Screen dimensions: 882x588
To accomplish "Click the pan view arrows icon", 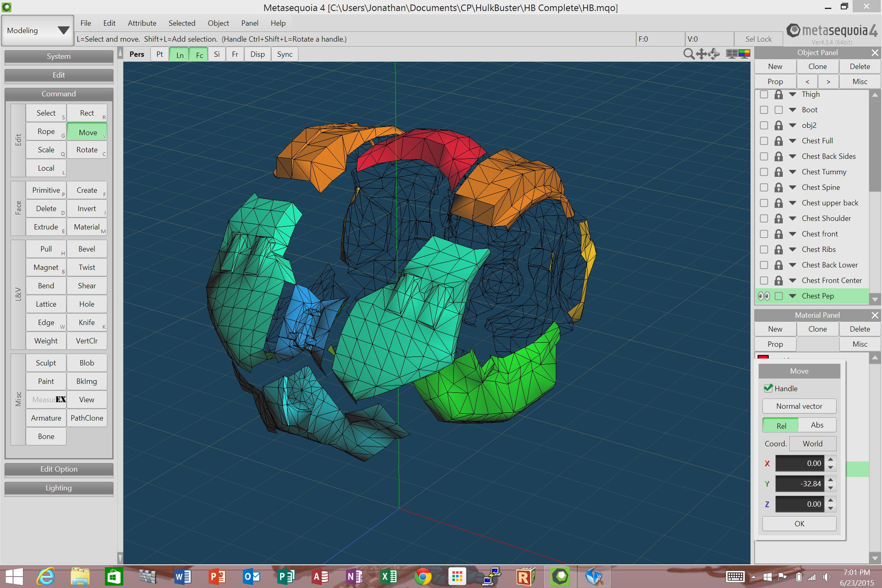I will (702, 54).
